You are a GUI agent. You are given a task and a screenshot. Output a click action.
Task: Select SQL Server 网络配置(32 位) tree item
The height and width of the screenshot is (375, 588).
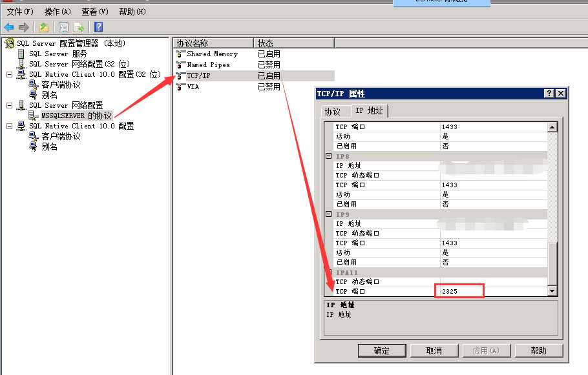(x=79, y=64)
